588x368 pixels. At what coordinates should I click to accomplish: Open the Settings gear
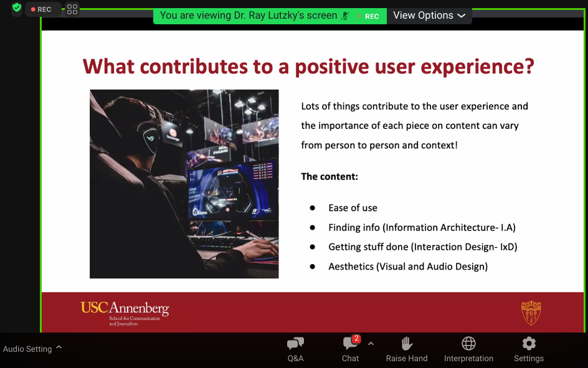[529, 349]
